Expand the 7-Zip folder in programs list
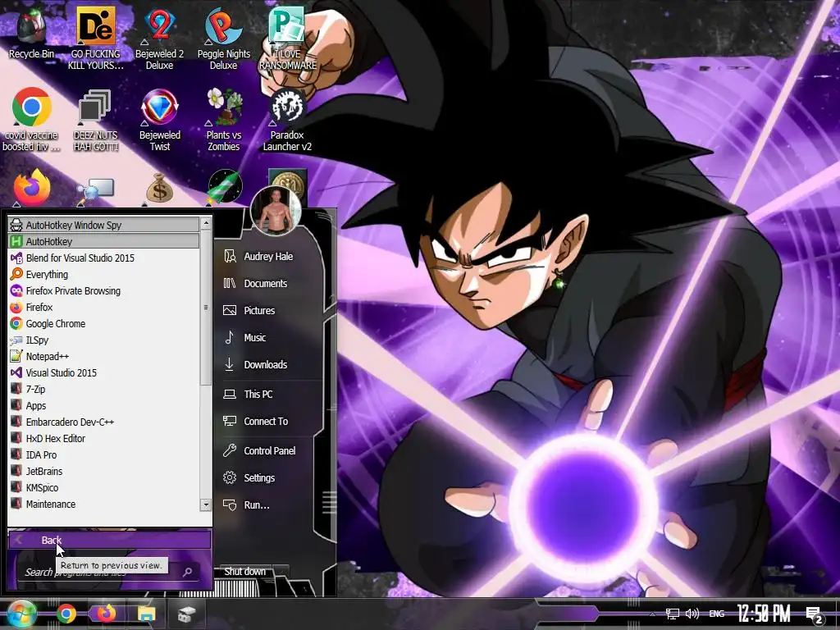The image size is (840, 630). (104, 389)
